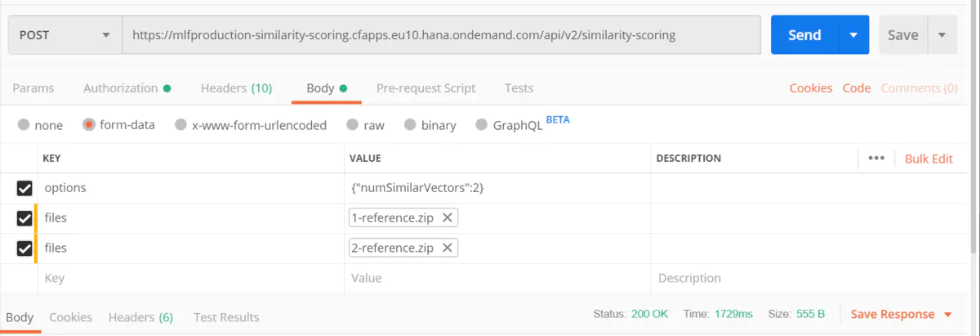Screen dimensions: 980x336
Task: Switch to the Authorization tab
Action: tap(127, 88)
